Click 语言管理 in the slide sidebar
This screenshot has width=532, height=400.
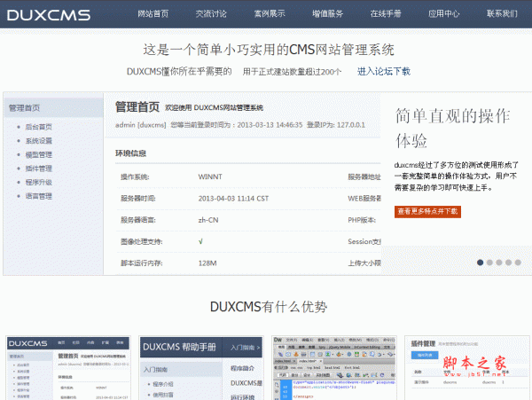point(39,196)
